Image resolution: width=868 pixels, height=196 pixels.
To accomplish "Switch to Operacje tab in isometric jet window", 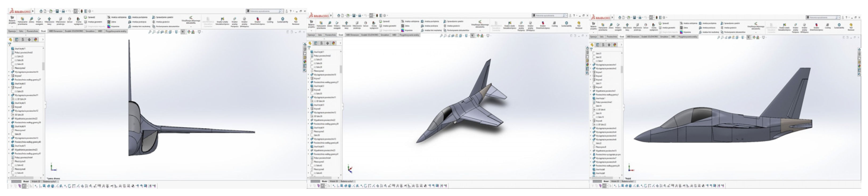I will 311,35.
